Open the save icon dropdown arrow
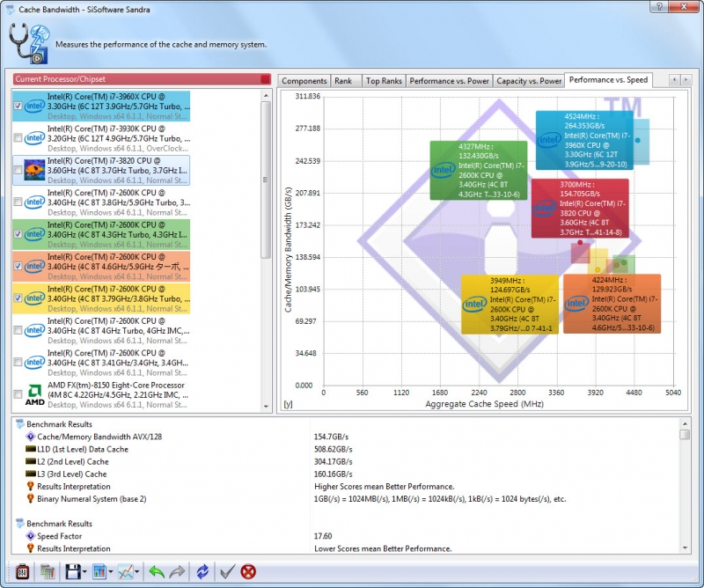704x588 pixels. click(x=84, y=572)
